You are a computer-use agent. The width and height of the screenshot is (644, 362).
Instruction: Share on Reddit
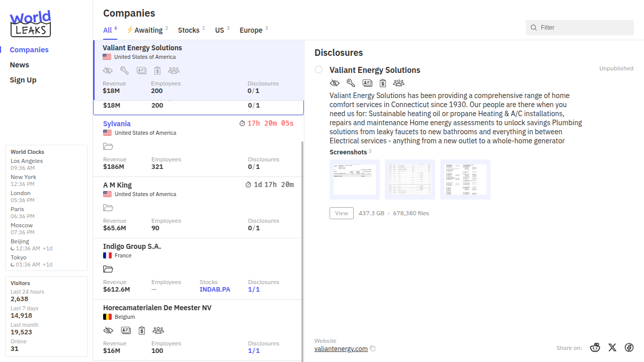click(x=595, y=347)
